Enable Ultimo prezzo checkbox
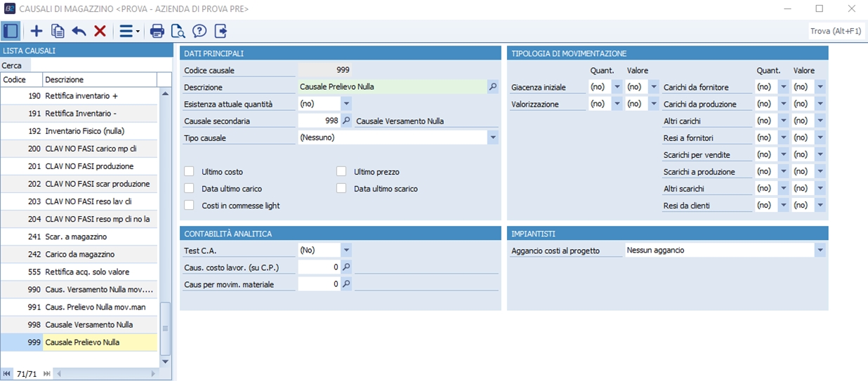Screen dimensions: 868x381 341,171
